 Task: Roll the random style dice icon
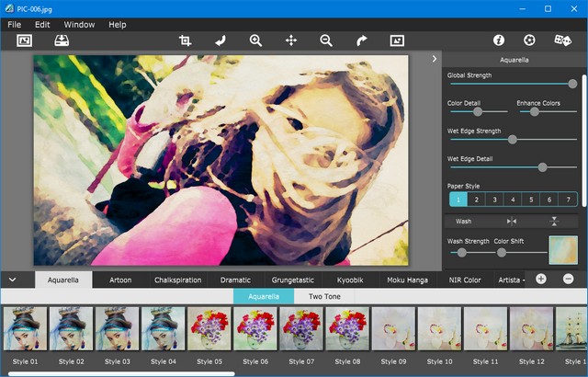(562, 40)
